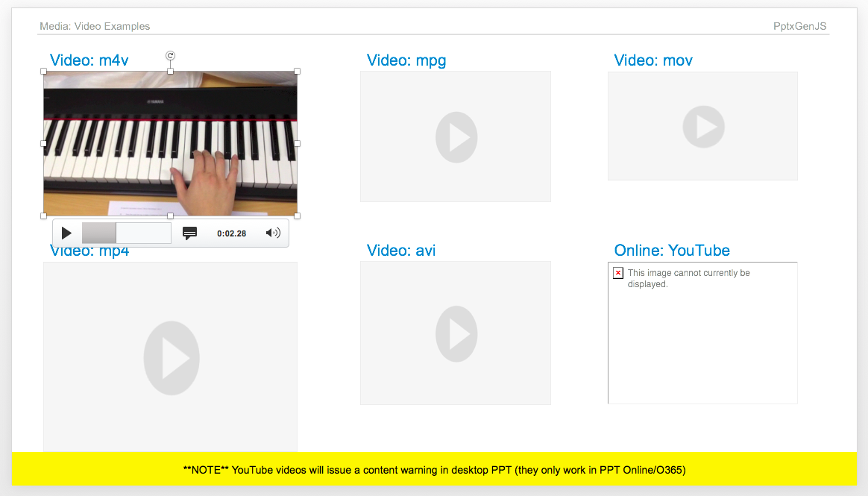Select the YouTube online video frame
The height and width of the screenshot is (496, 868).
pos(702,333)
